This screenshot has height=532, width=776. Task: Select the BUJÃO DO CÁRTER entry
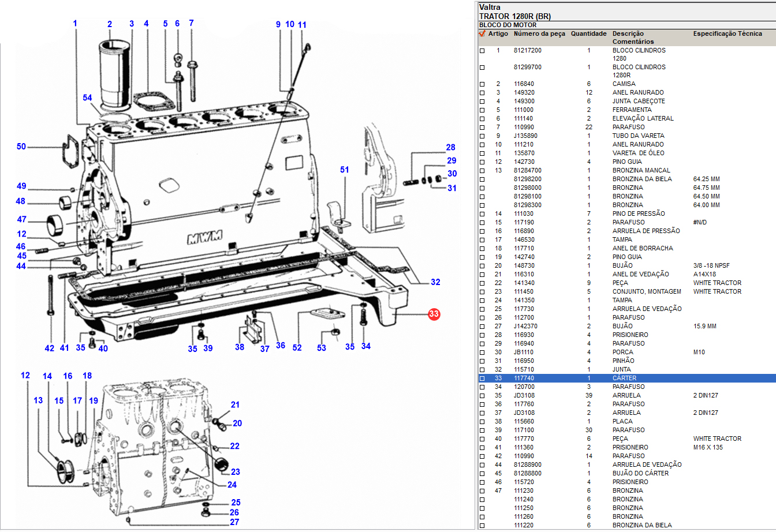click(640, 473)
